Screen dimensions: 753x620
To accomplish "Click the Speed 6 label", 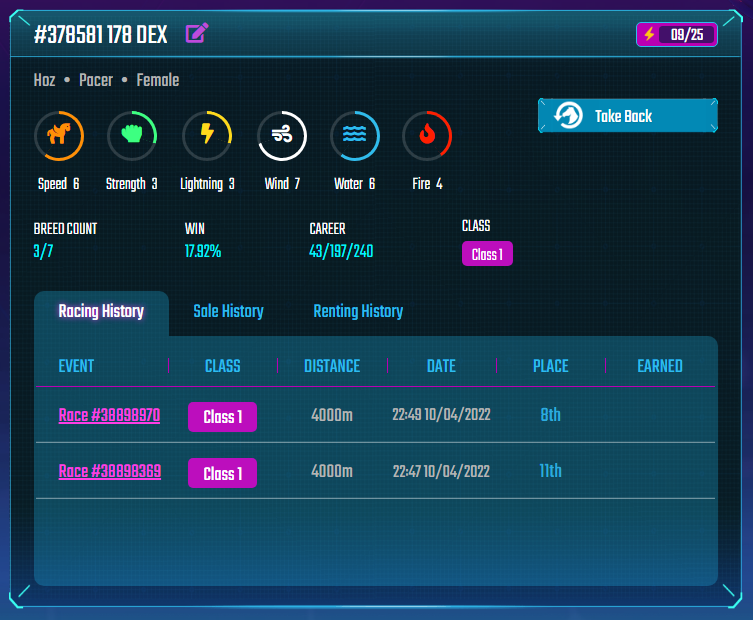I will click(x=59, y=183).
